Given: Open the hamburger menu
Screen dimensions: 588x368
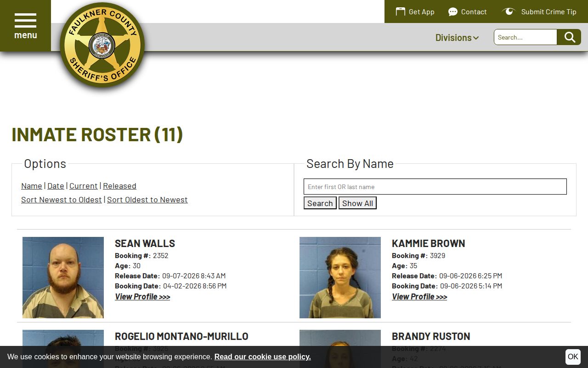Looking at the screenshot, I should (x=25, y=26).
